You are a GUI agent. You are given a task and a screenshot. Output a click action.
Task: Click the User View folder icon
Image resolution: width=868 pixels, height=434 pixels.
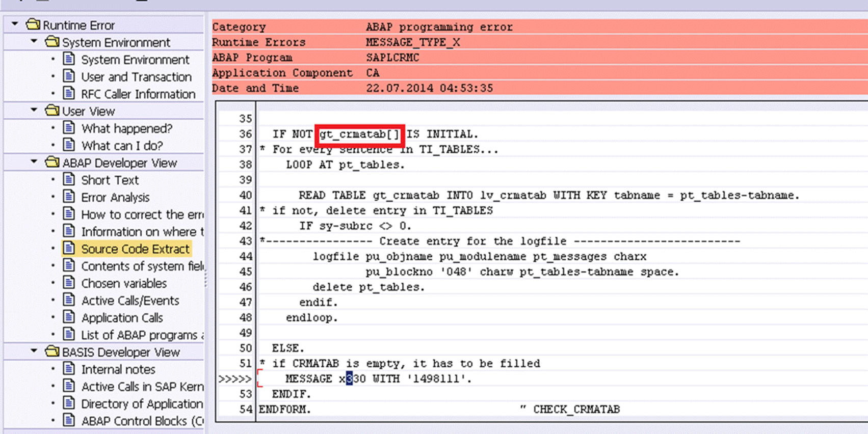tap(52, 110)
